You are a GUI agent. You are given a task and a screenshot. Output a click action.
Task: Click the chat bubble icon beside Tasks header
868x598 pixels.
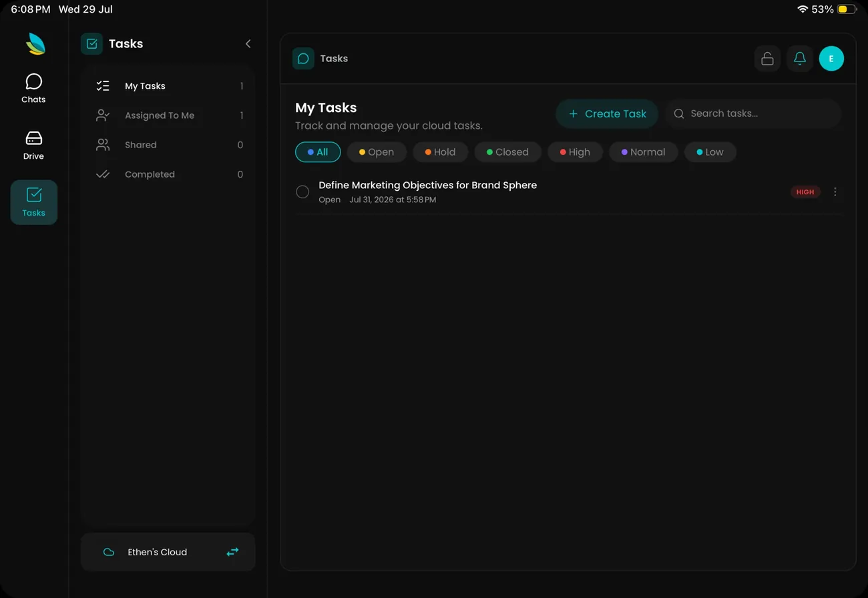[303, 59]
